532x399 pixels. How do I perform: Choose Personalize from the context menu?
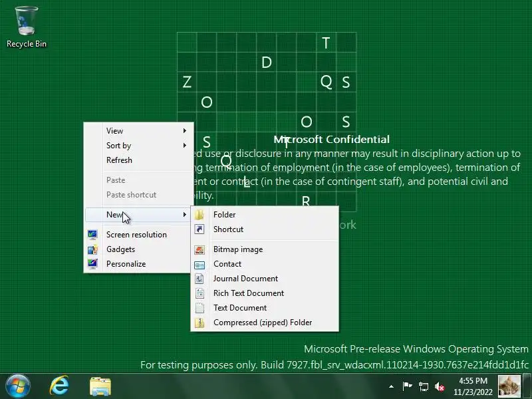tap(138, 263)
